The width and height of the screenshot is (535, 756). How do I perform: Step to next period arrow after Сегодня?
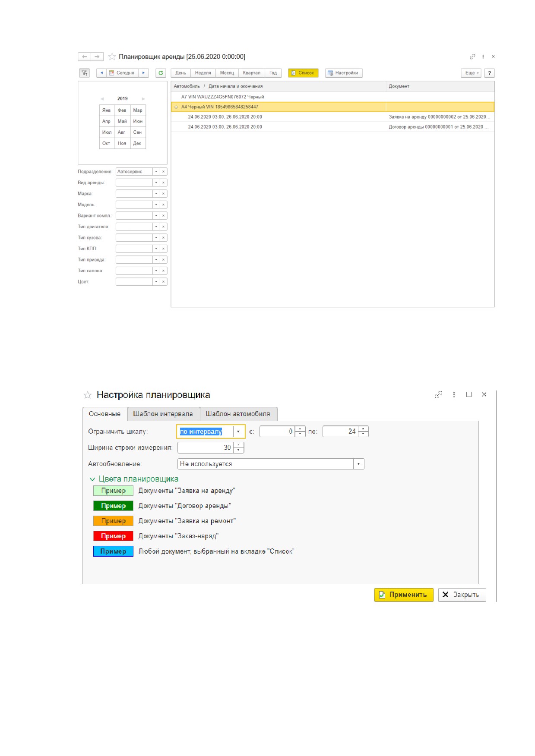(143, 73)
